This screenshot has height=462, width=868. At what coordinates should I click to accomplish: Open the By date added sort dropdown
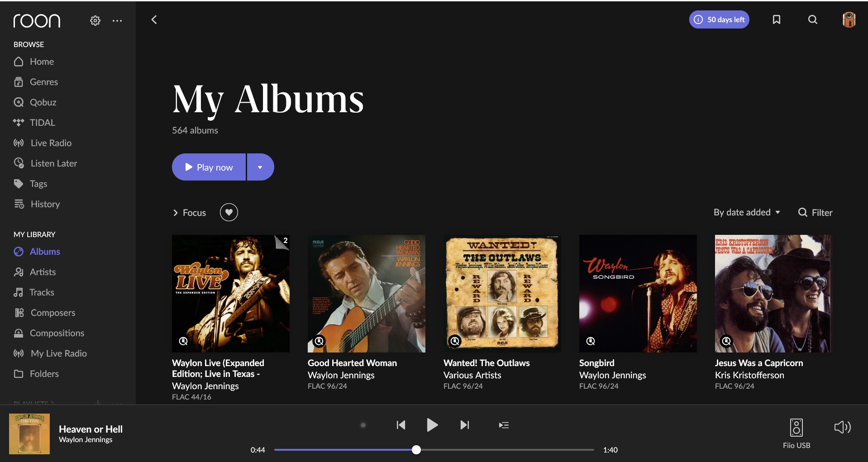747,212
